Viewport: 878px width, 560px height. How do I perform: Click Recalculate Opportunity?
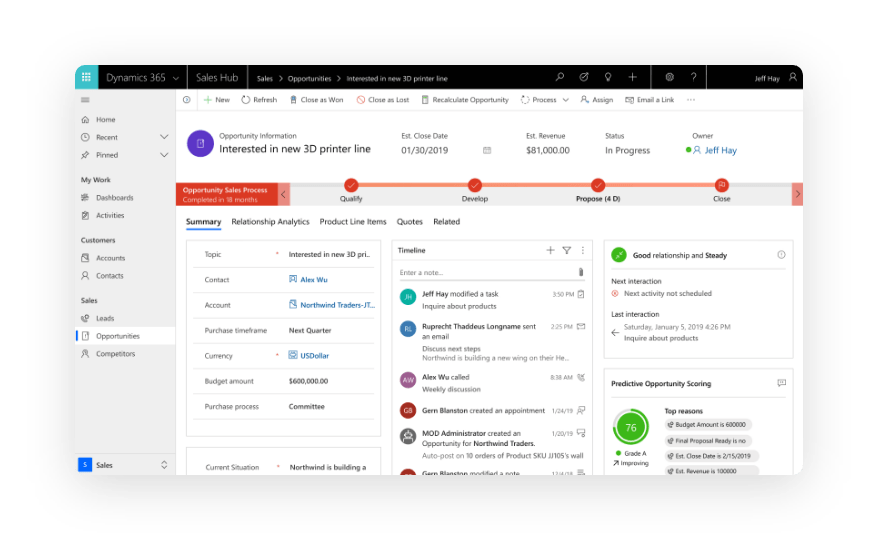click(x=465, y=100)
